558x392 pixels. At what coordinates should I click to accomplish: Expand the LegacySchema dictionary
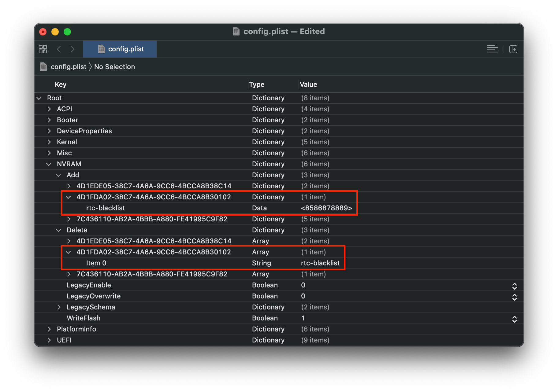pos(59,307)
